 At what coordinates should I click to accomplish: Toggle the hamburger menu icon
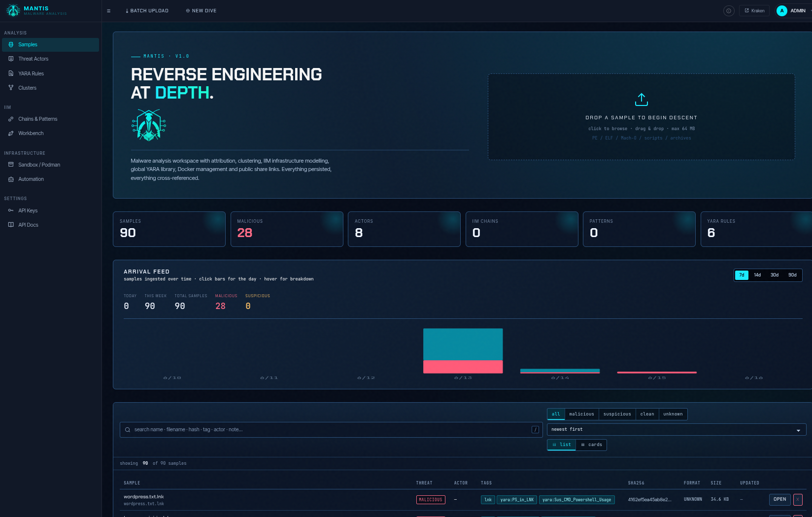(x=108, y=11)
